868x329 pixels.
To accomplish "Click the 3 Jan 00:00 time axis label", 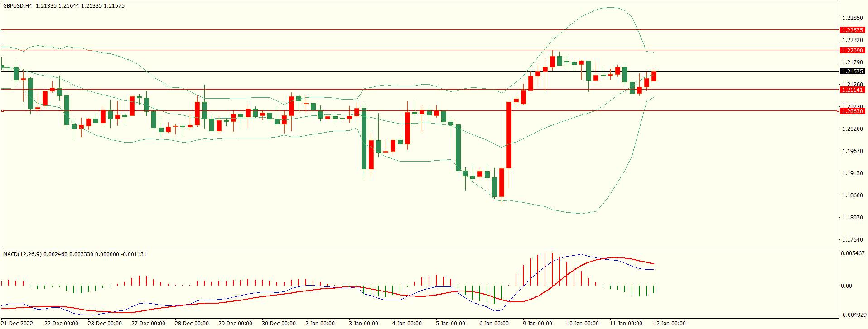I will click(x=363, y=323).
